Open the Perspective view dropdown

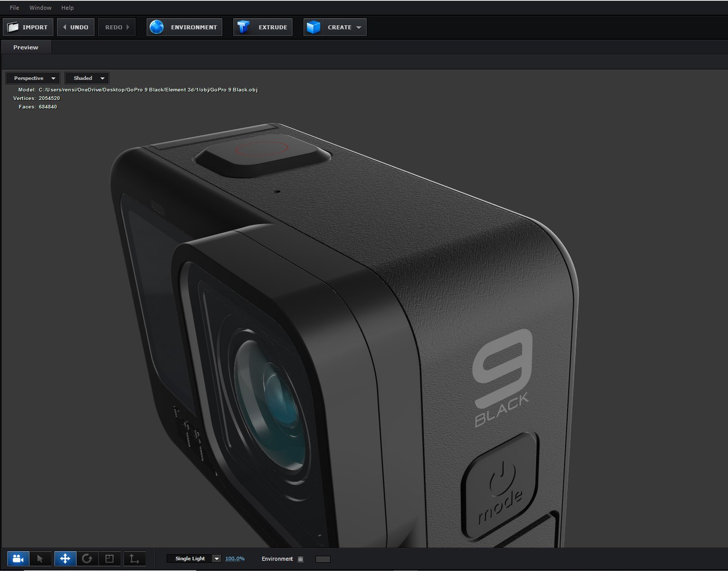[33, 78]
